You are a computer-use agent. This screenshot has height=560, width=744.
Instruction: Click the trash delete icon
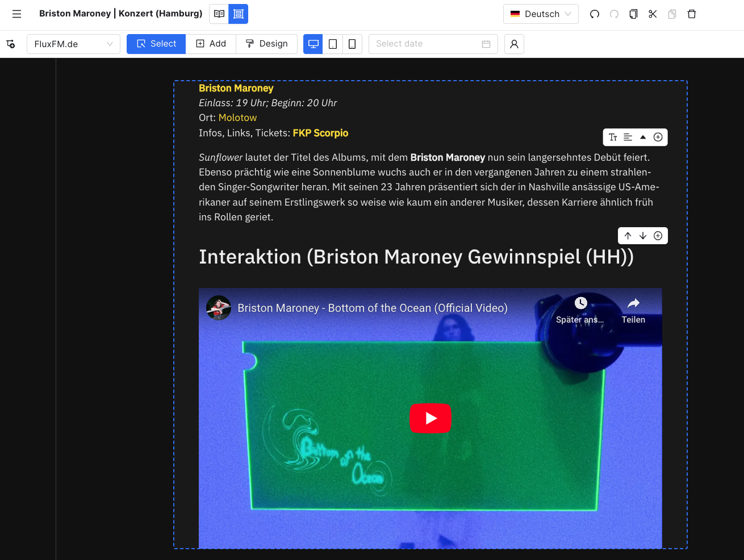point(692,14)
